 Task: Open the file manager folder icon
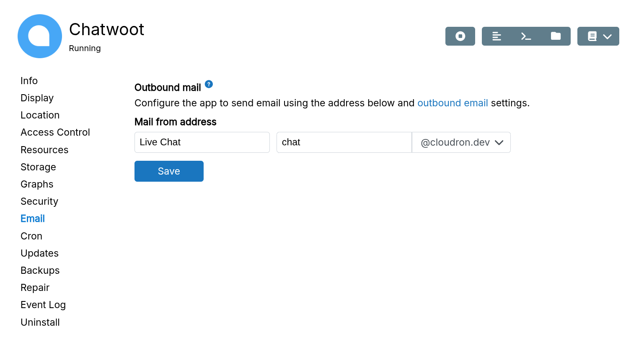pos(556,36)
